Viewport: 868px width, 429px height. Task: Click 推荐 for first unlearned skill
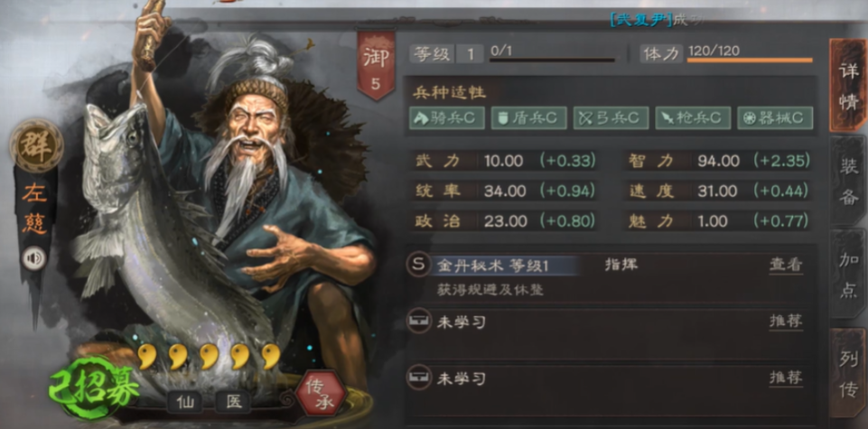click(786, 321)
